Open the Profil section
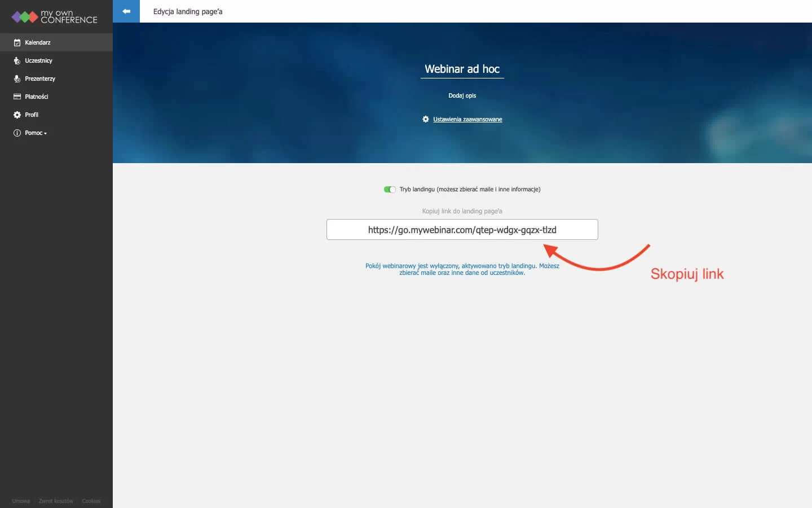Viewport: 812px width, 508px height. pos(56,115)
